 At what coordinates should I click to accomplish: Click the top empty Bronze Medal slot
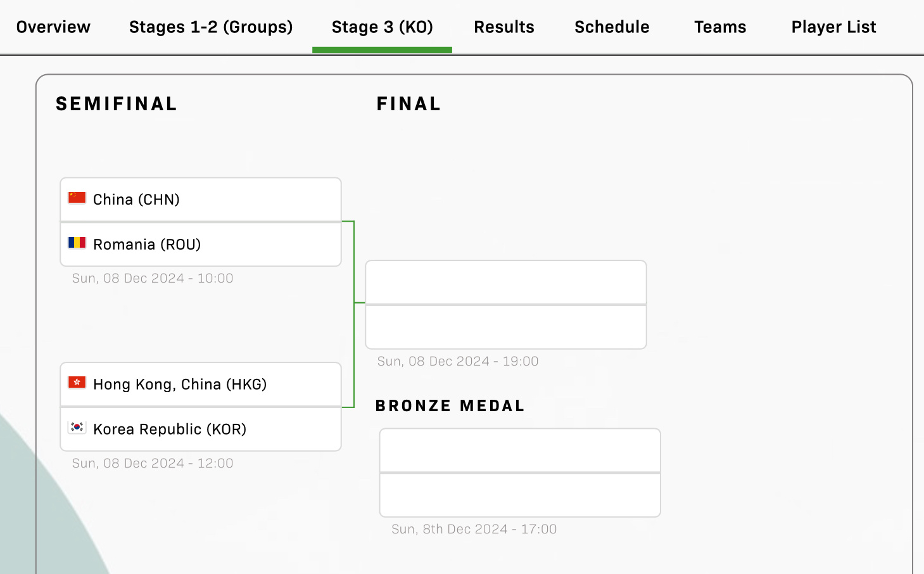click(519, 450)
